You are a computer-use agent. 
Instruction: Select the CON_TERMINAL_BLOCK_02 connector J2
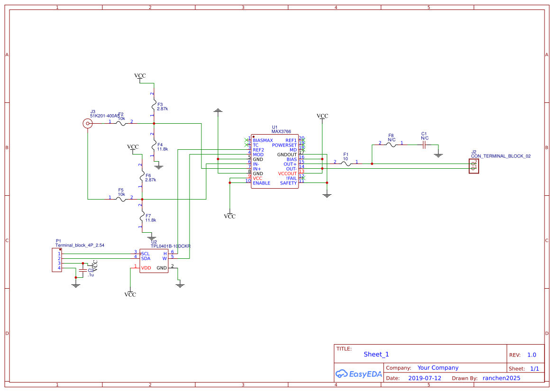coord(473,166)
